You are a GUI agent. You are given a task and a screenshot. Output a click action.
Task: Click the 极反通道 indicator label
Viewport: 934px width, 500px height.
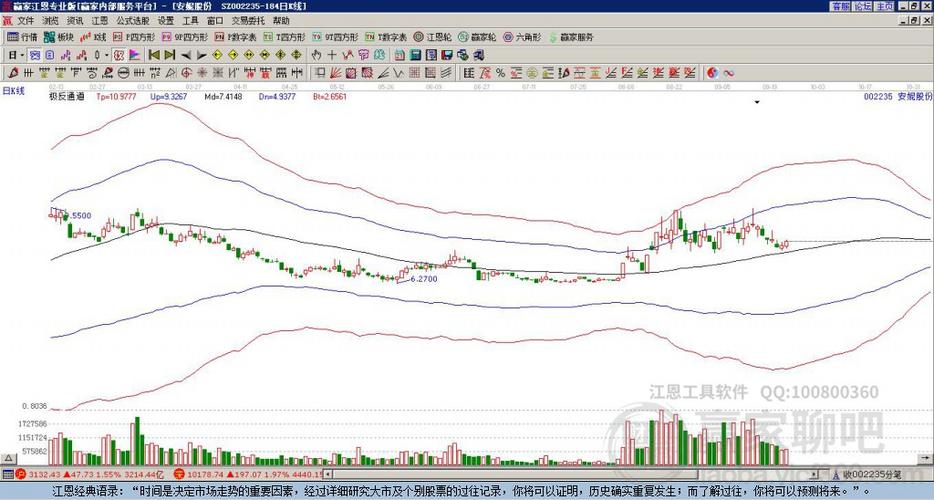click(67, 97)
